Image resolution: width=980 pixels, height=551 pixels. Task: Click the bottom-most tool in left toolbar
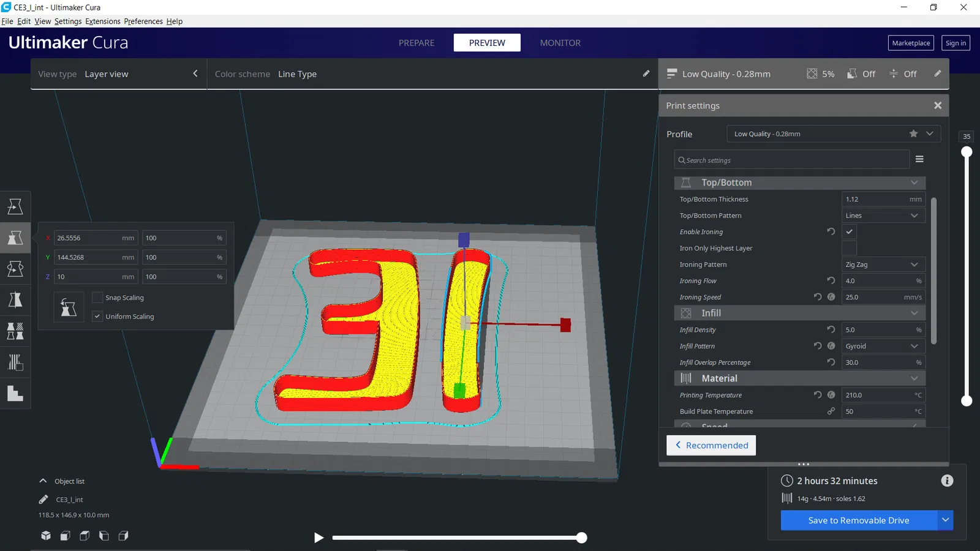click(15, 394)
